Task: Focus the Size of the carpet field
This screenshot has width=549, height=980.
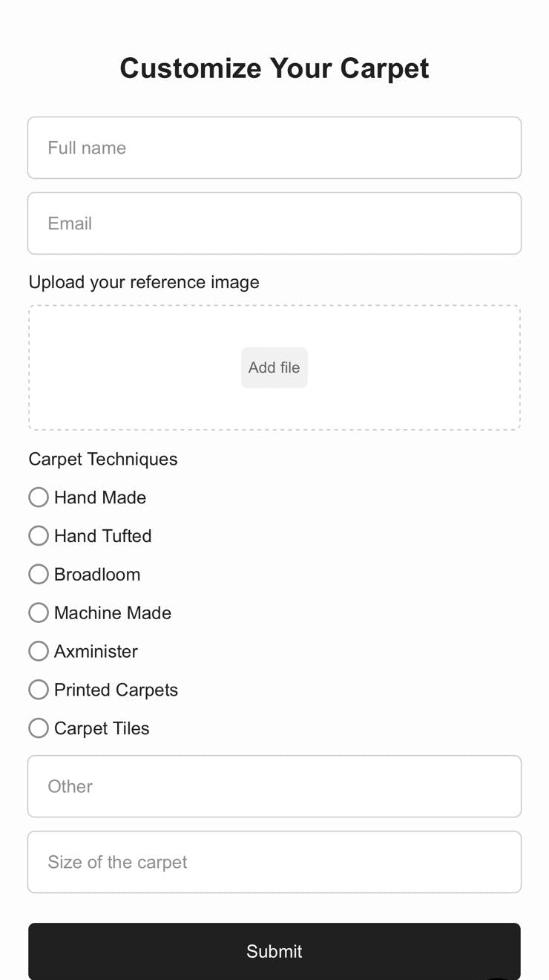Action: point(274,862)
